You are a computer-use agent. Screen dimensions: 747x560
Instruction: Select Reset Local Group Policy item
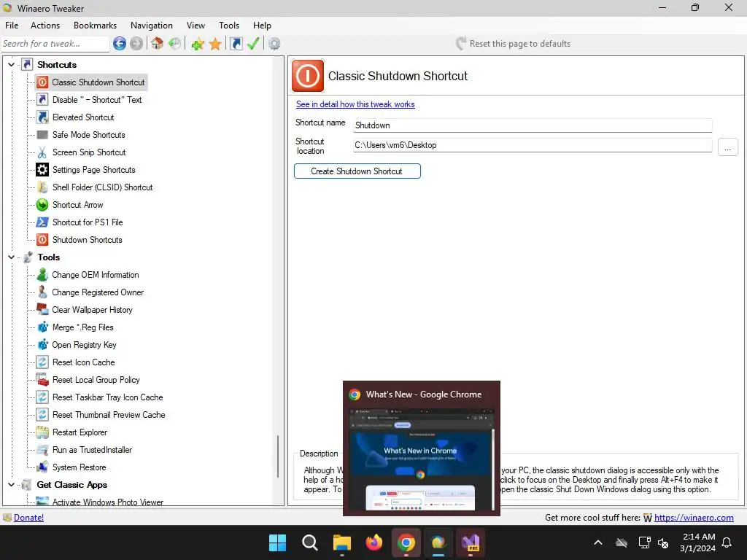96,380
